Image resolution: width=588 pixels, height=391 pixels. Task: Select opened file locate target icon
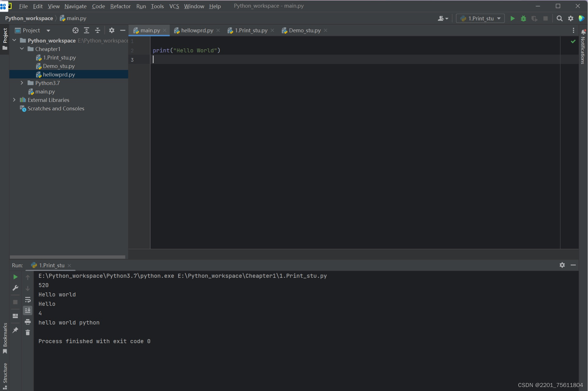[75, 30]
